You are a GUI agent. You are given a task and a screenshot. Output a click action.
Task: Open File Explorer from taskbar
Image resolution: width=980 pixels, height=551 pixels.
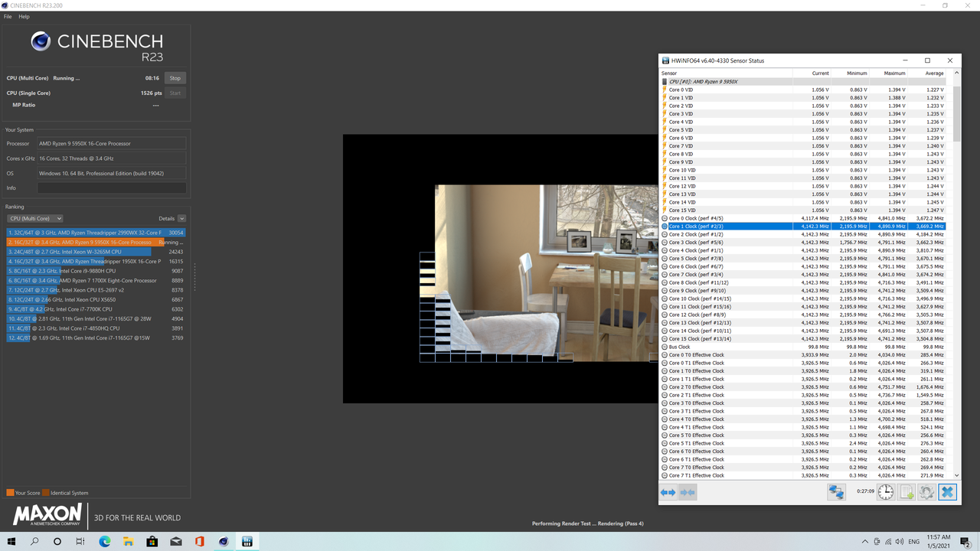(129, 541)
